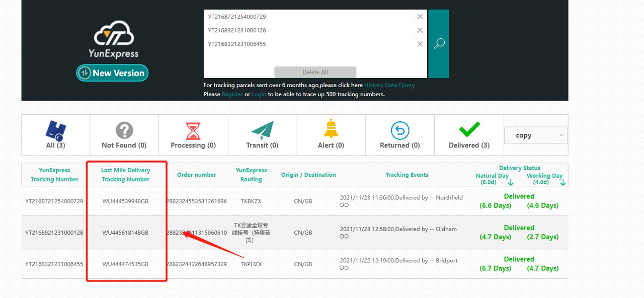Screen dimensions: 644x298
Task: Select the All (3) filter tab
Action: [x=55, y=135]
